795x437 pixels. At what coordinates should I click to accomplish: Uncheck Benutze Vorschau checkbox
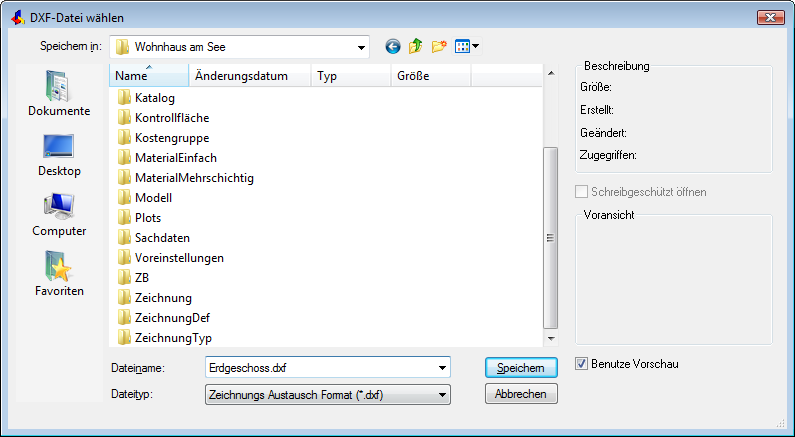[581, 363]
